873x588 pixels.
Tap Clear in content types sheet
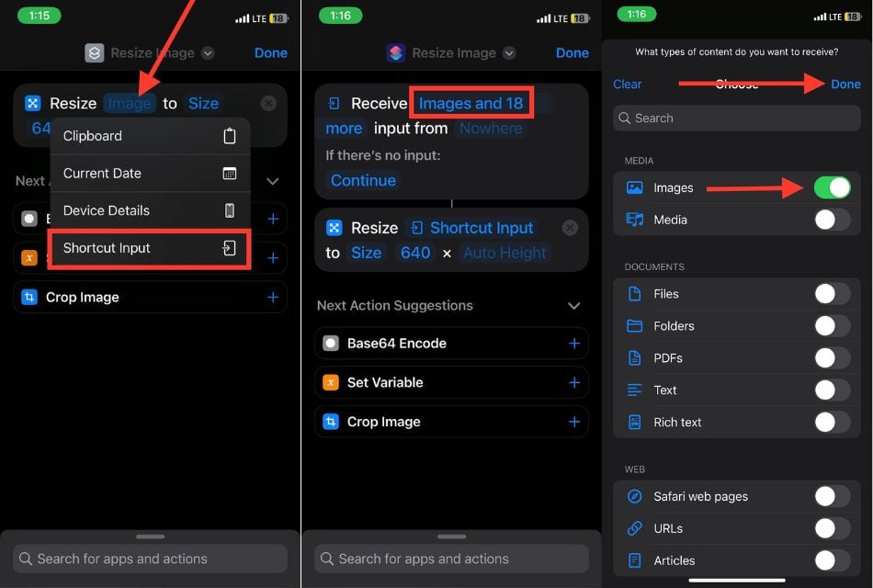pos(627,85)
